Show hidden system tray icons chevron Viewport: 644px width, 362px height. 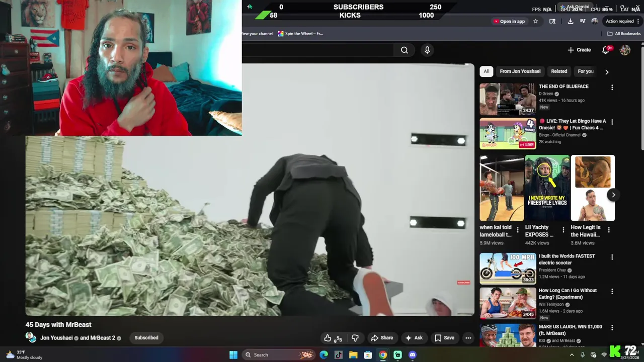pos(572,355)
